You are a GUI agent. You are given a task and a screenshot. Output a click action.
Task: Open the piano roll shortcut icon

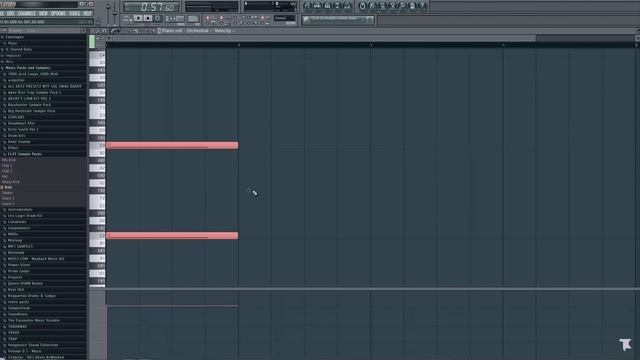tap(327, 6)
